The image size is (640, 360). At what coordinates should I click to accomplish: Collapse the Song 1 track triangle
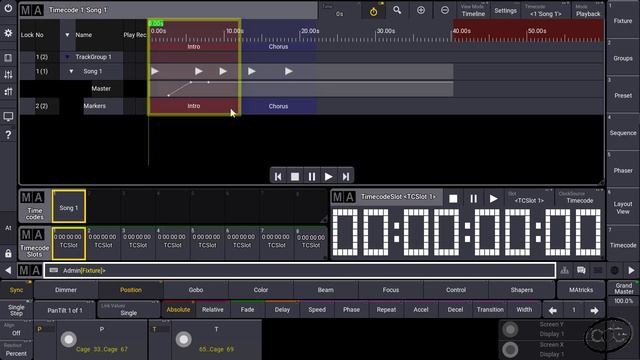(71, 71)
